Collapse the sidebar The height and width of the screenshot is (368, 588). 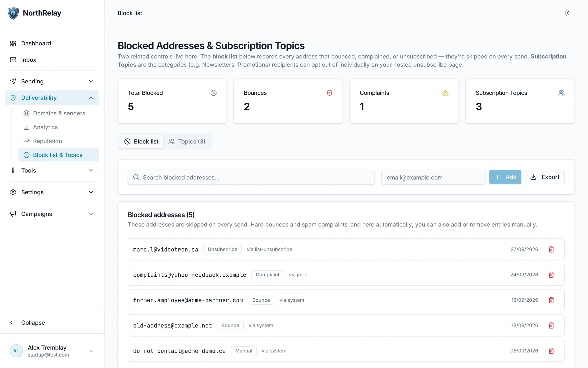52,323
